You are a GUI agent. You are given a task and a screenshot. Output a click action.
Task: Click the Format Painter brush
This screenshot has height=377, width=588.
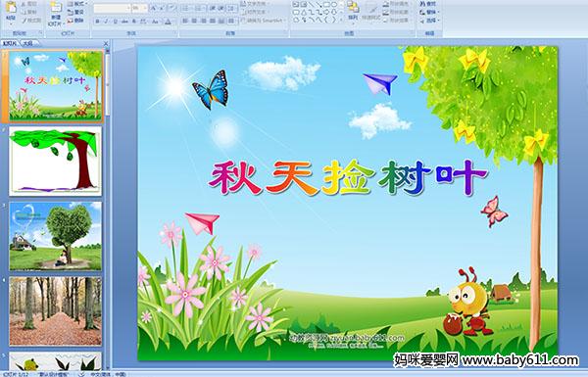31,21
